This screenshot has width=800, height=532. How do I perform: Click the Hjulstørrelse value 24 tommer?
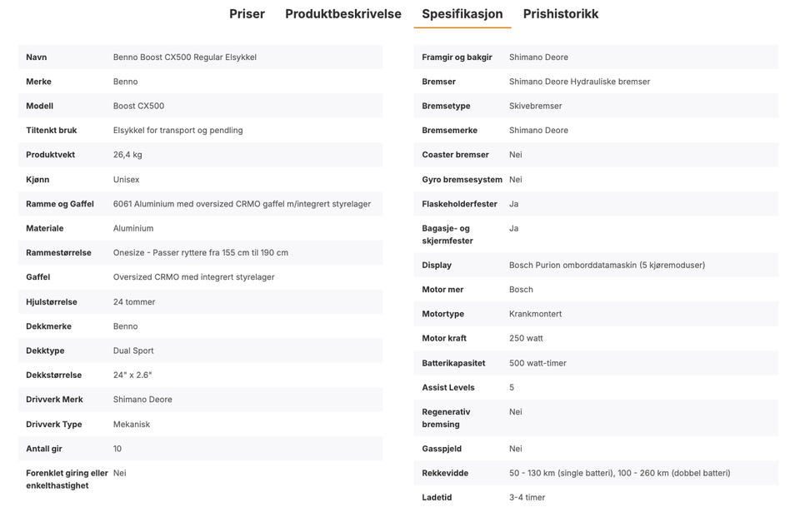point(134,301)
